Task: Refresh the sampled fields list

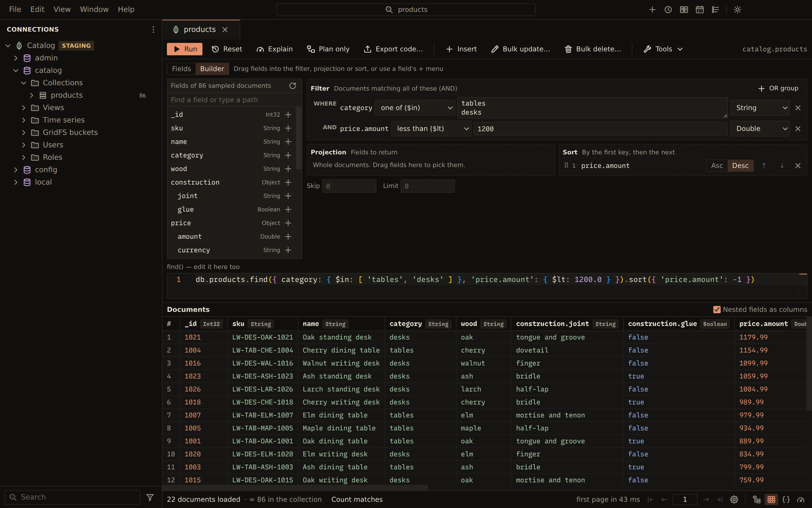Action: pyautogui.click(x=293, y=86)
